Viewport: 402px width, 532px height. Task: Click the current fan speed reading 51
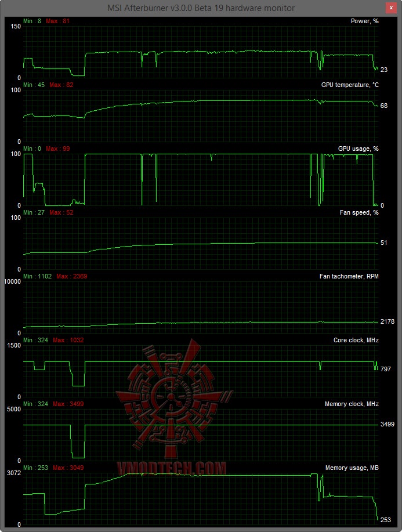[384, 243]
